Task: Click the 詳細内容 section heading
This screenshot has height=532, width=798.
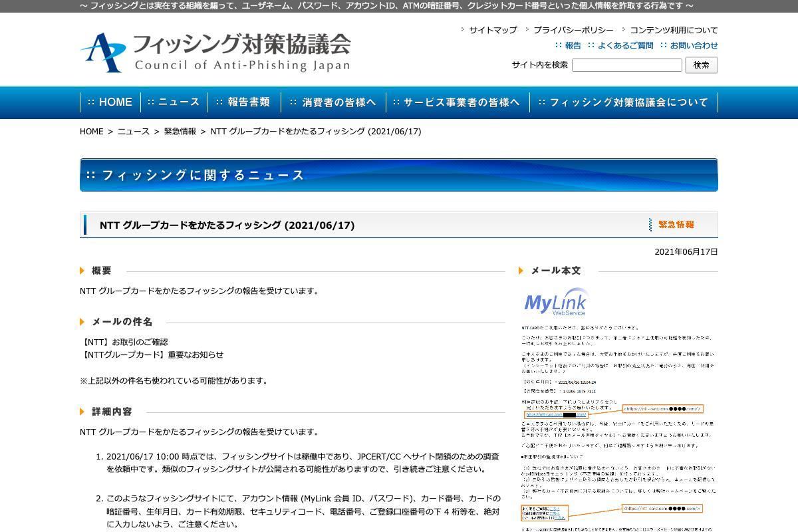Action: point(112,412)
